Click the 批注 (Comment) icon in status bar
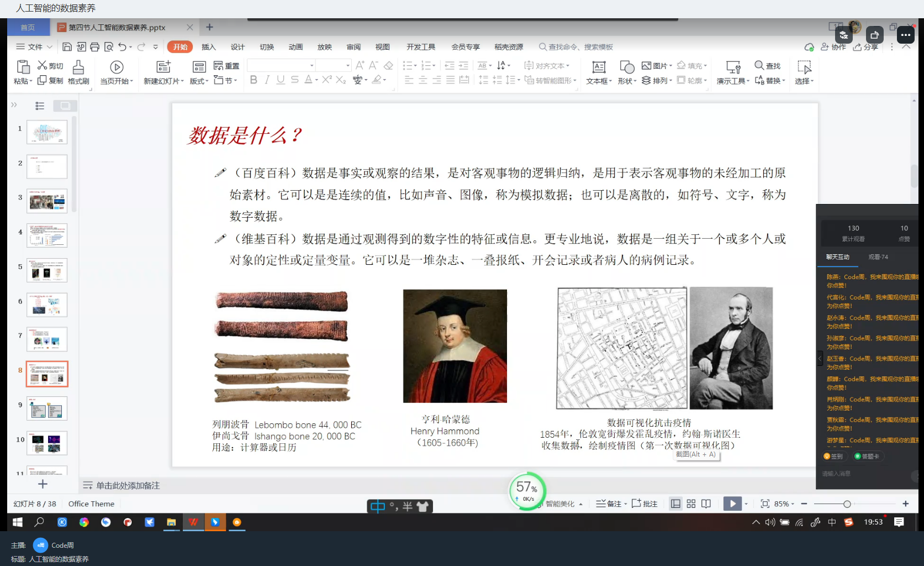This screenshot has height=566, width=924. coord(645,504)
